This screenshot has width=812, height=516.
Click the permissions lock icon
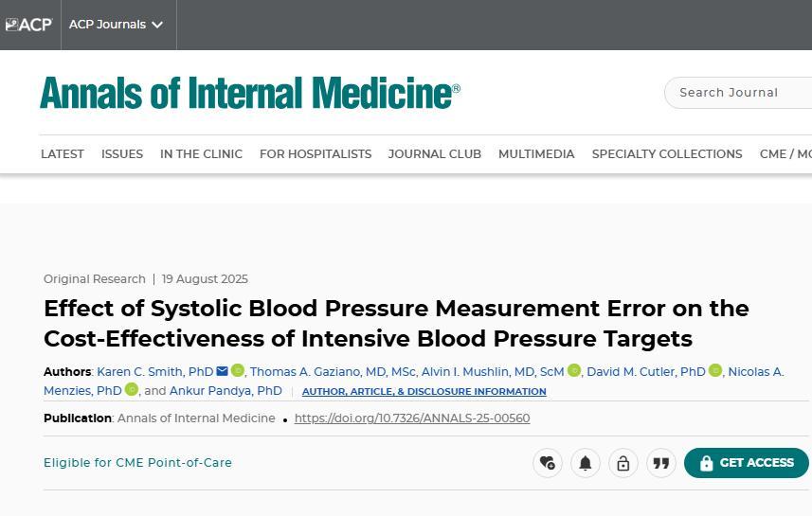[x=623, y=463]
